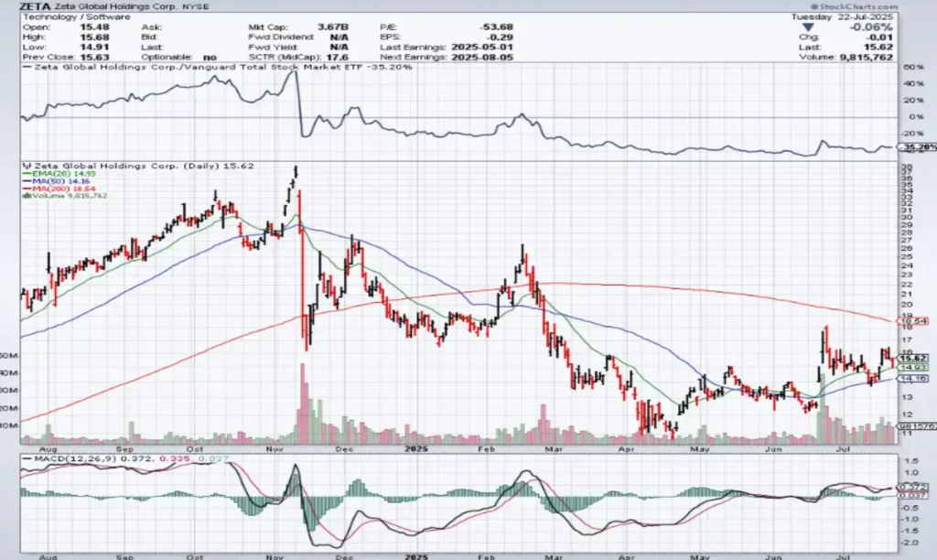
Task: Click the MA(50) 14.16 legend entry
Action: point(56,181)
